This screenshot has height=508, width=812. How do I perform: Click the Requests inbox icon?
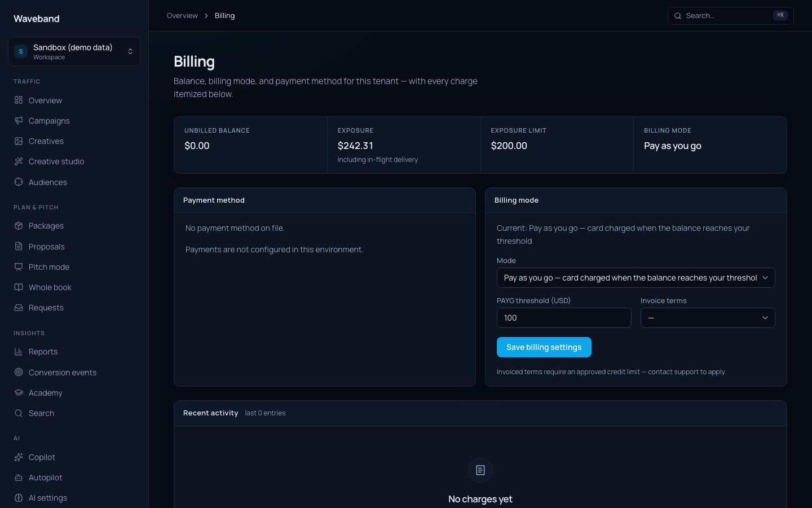click(19, 308)
